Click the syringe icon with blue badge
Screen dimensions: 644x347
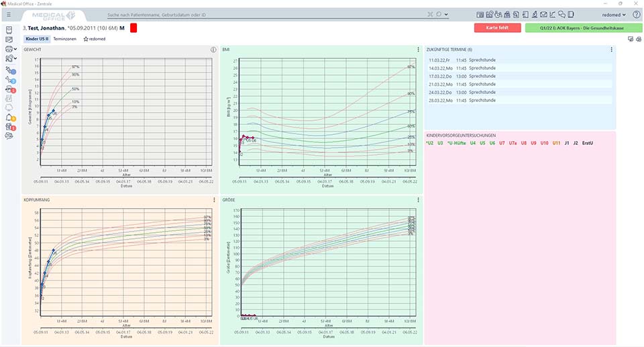tap(10, 70)
